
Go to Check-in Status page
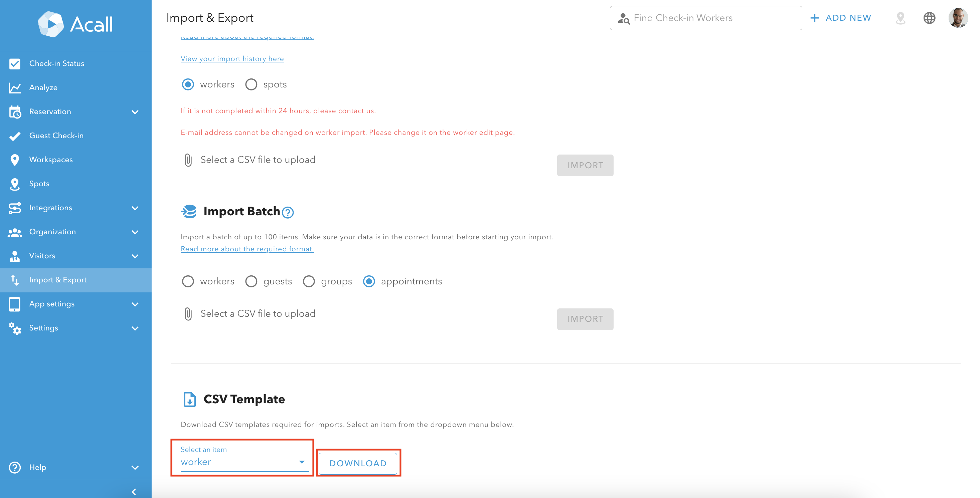(57, 63)
